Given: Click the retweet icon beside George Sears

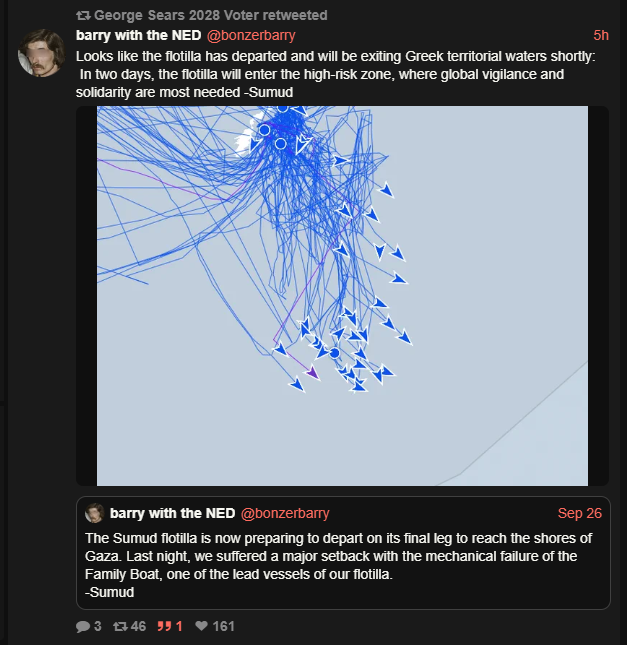Looking at the screenshot, I should (83, 16).
